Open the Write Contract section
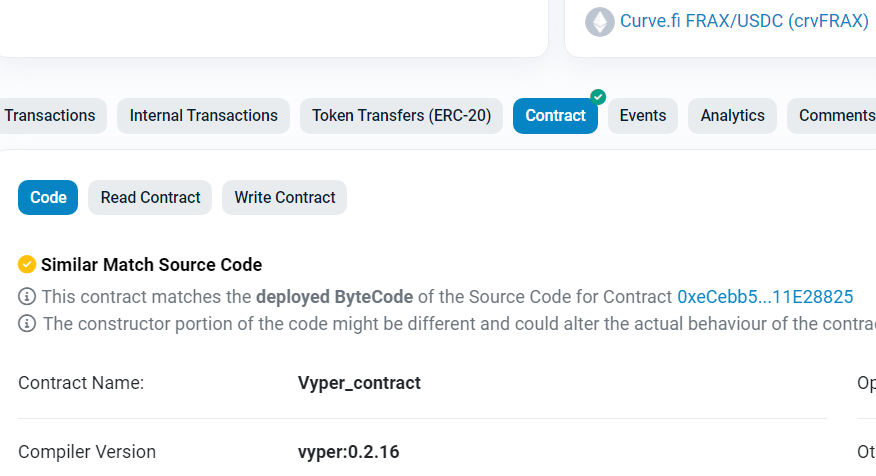The image size is (876, 476). click(x=284, y=197)
